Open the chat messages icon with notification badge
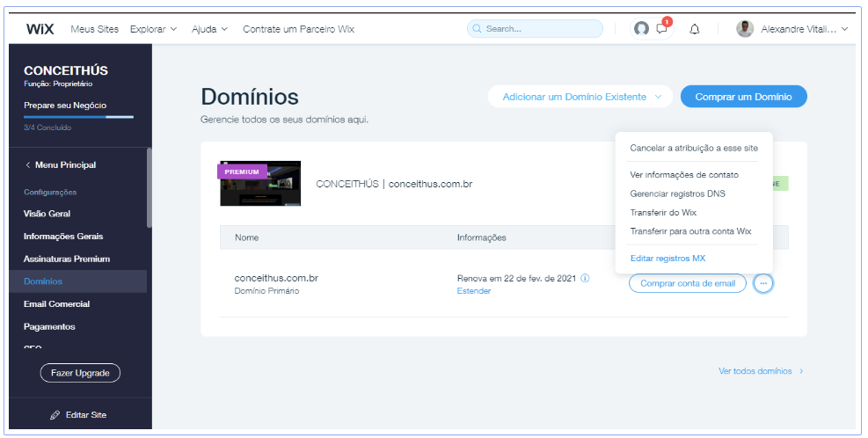This screenshot has height=438, width=868. [x=662, y=29]
